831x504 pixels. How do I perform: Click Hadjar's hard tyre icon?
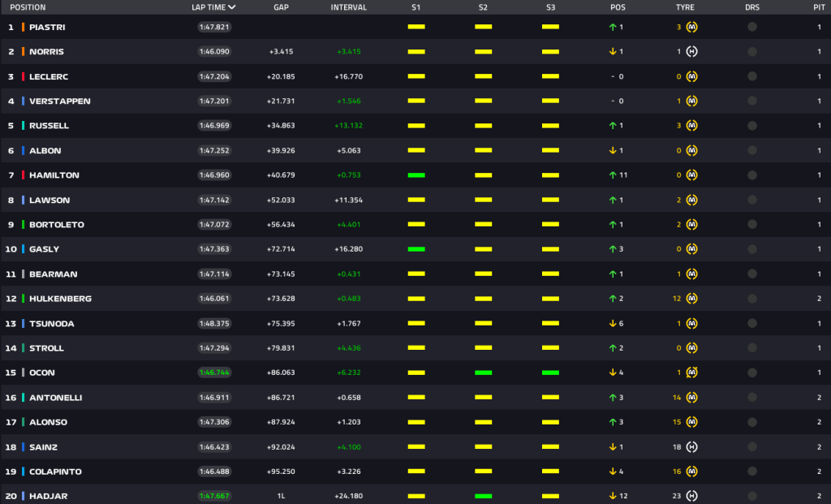tap(691, 496)
